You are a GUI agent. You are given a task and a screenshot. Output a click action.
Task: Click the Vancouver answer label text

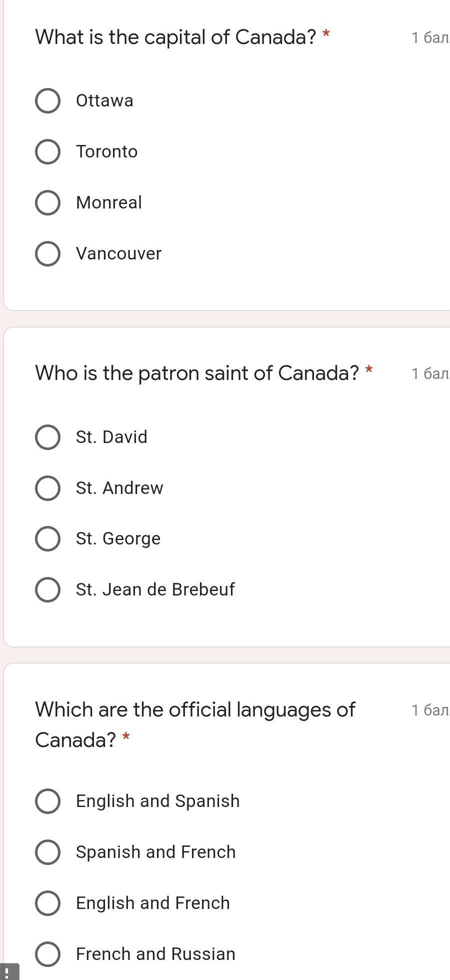[x=118, y=253]
